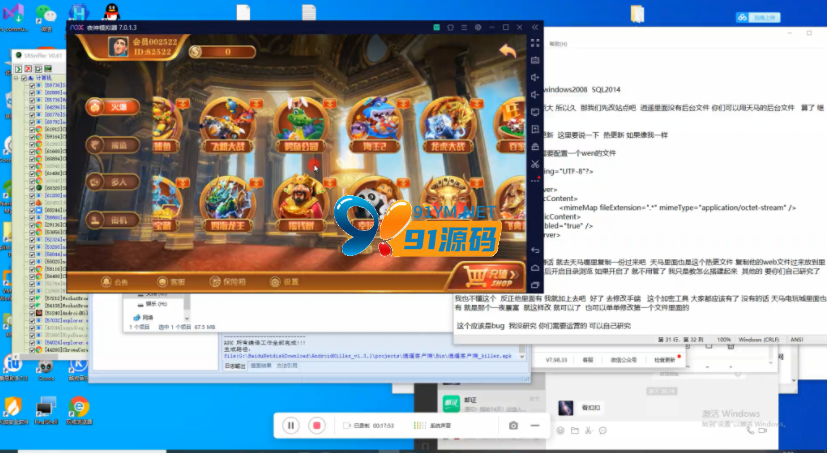This screenshot has width=836, height=453.
Task: Click the orange back arrow in game
Action: click(x=508, y=51)
